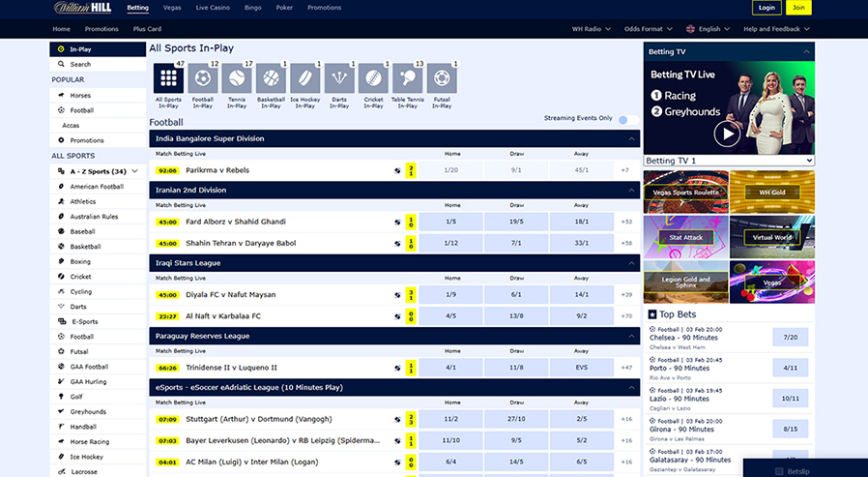Open Promotions in the Popular sidebar
Image resolution: width=868 pixels, height=477 pixels.
(x=98, y=140)
